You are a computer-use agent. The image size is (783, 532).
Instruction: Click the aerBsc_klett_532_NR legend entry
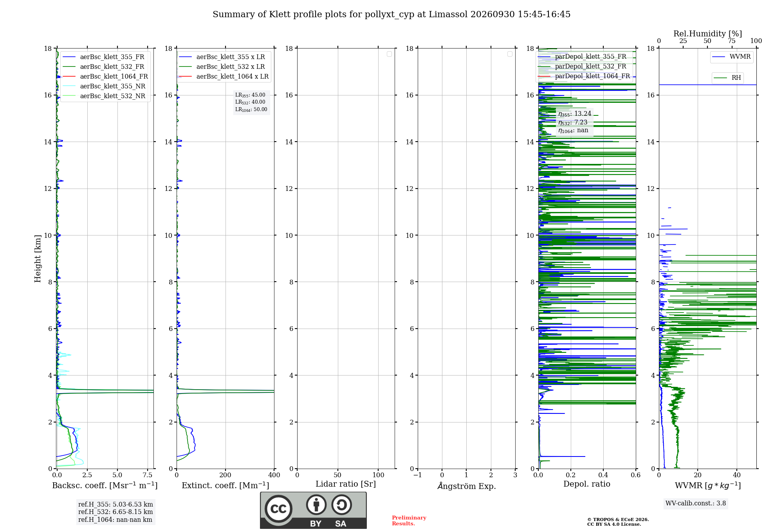tap(105, 96)
